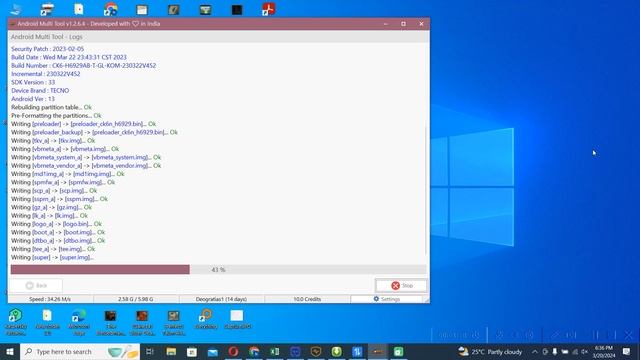The width and height of the screenshot is (640, 360).
Task: Click the 43 % flashing progress bar
Action: 218,269
